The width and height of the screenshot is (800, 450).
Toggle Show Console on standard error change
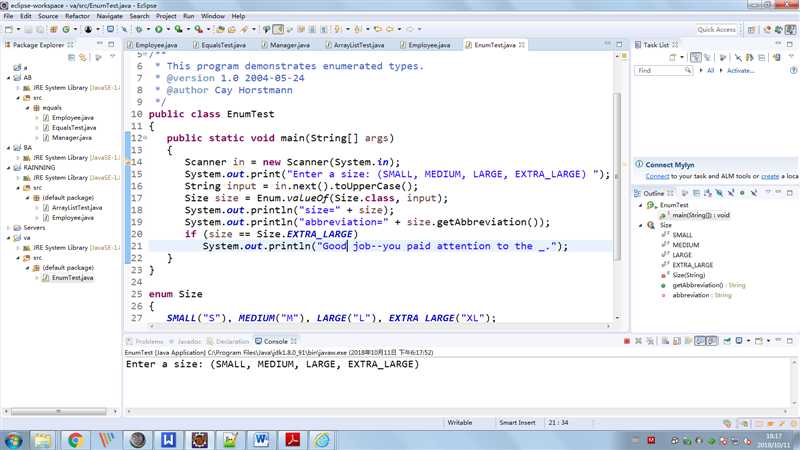tap(712, 341)
